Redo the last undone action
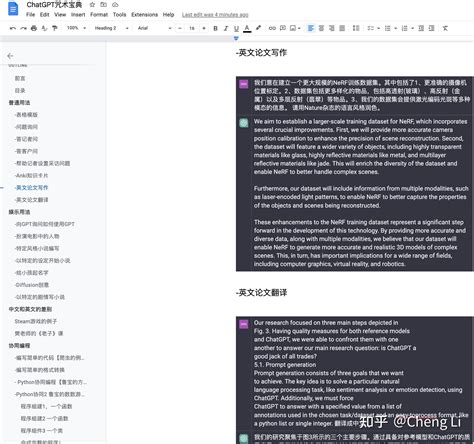 tap(23, 28)
